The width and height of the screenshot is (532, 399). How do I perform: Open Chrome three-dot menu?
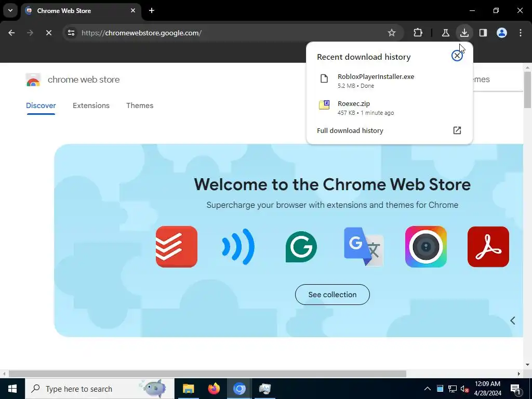[521, 33]
